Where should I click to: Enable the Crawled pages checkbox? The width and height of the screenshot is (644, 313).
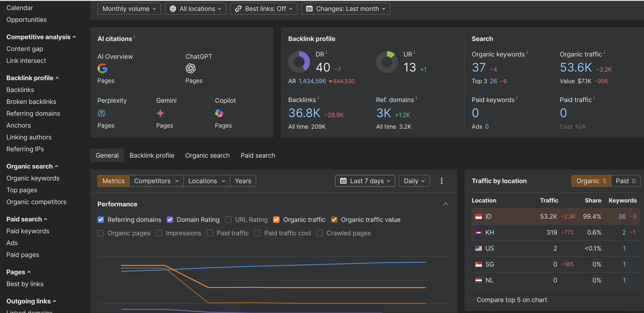tap(320, 233)
